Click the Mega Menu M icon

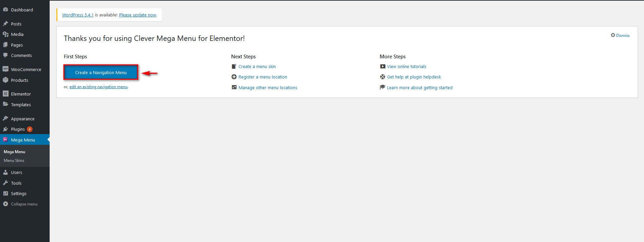(x=5, y=140)
